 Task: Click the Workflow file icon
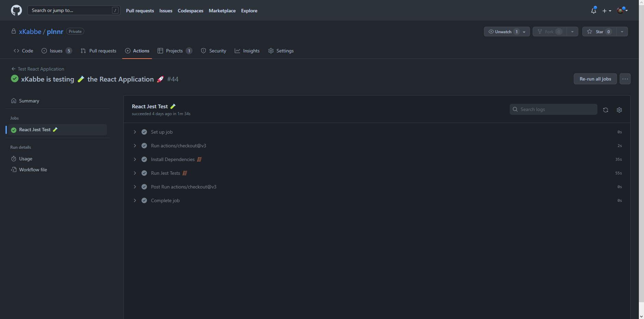tap(14, 170)
